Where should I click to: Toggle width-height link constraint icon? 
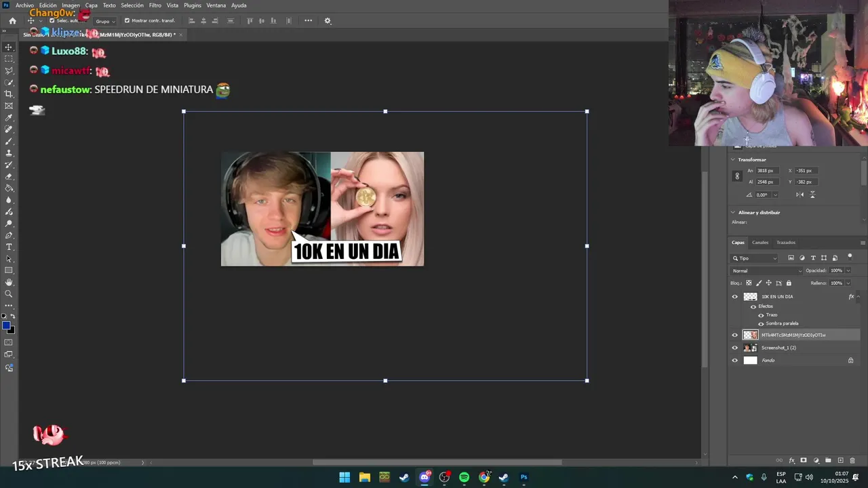point(737,176)
